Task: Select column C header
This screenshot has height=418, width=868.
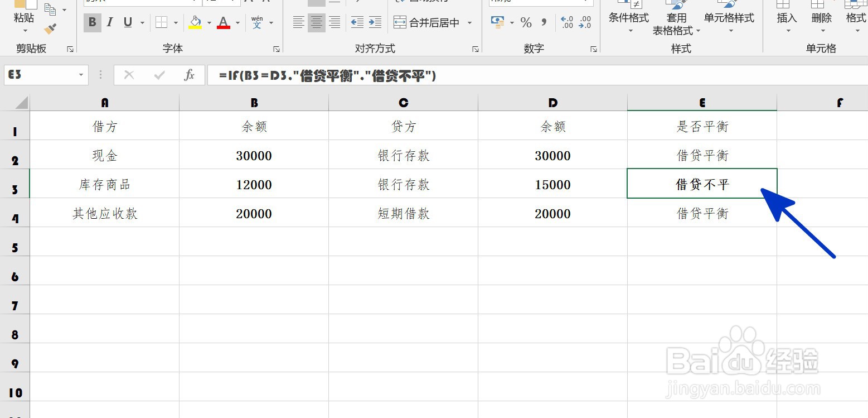Action: pos(404,103)
